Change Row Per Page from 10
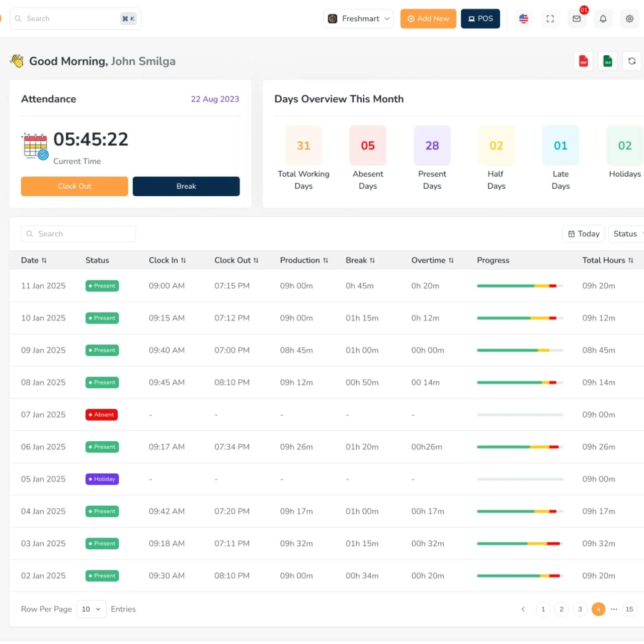This screenshot has width=644, height=644. pos(91,609)
